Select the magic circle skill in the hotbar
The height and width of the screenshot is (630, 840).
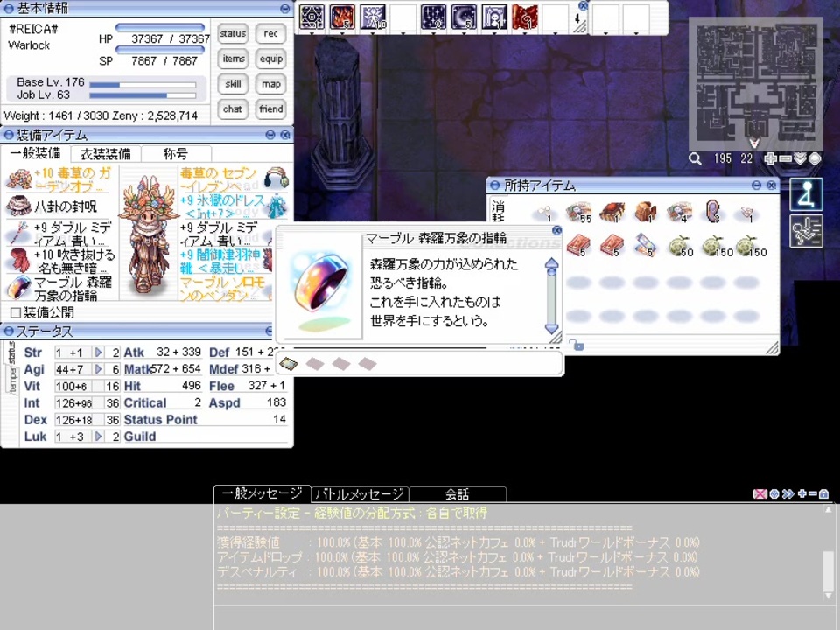point(311,17)
